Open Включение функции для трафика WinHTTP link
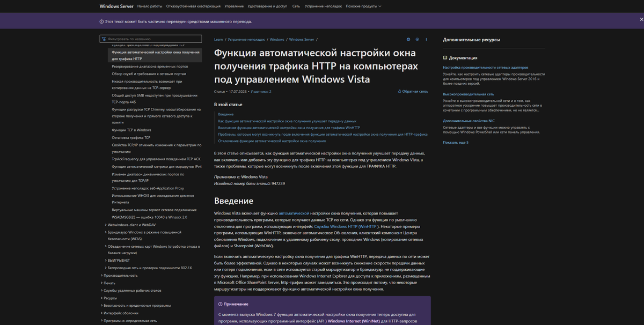 coord(289,128)
